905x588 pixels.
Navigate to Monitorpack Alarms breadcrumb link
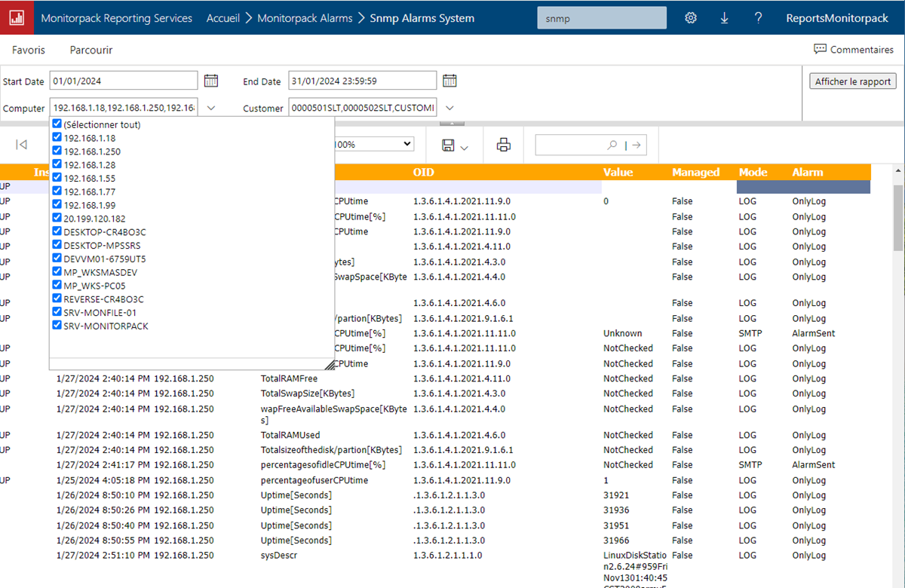(305, 18)
